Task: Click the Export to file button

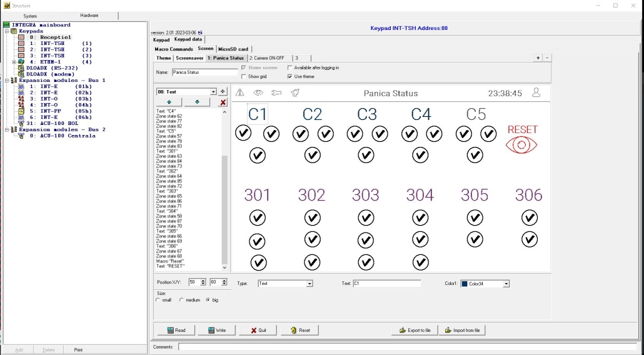Action: click(414, 330)
